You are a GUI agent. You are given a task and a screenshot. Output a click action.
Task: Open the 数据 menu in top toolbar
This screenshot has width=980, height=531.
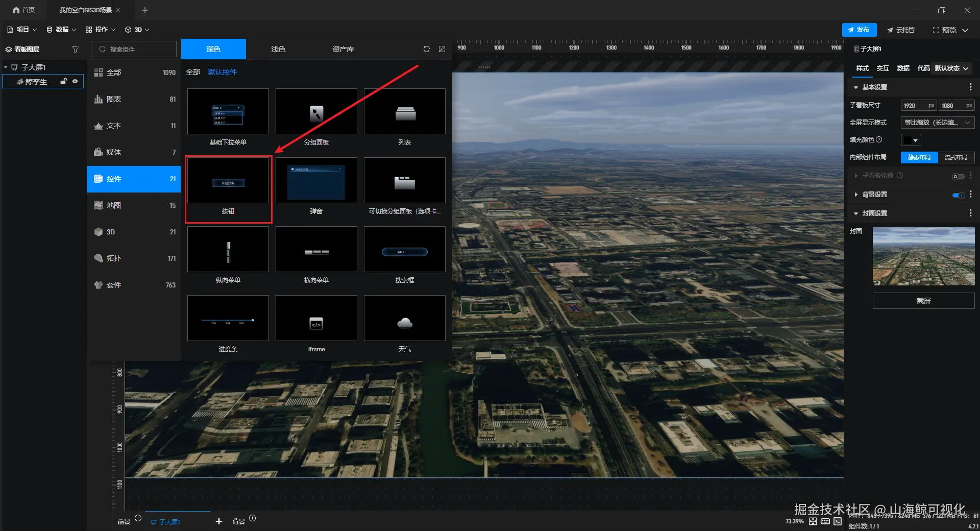pos(61,30)
